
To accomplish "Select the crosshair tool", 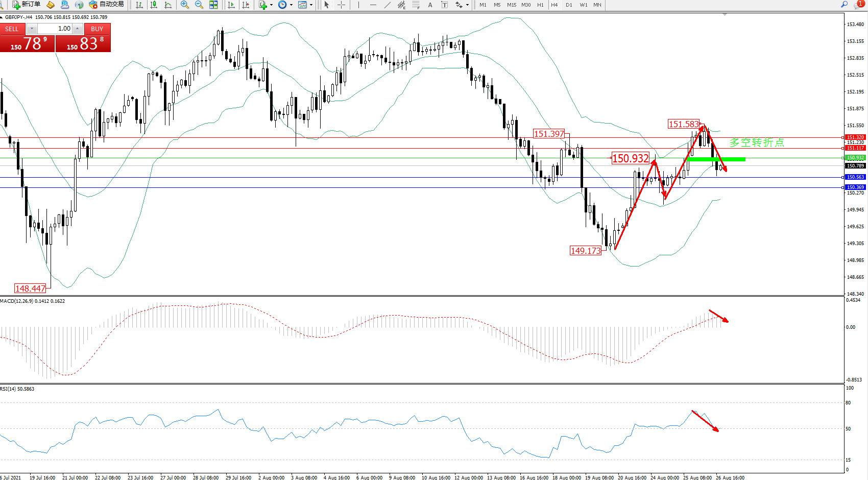I will (x=341, y=5).
